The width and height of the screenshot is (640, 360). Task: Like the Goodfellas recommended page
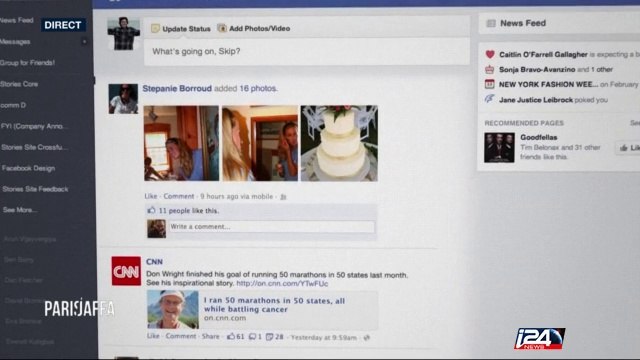pos(628,148)
